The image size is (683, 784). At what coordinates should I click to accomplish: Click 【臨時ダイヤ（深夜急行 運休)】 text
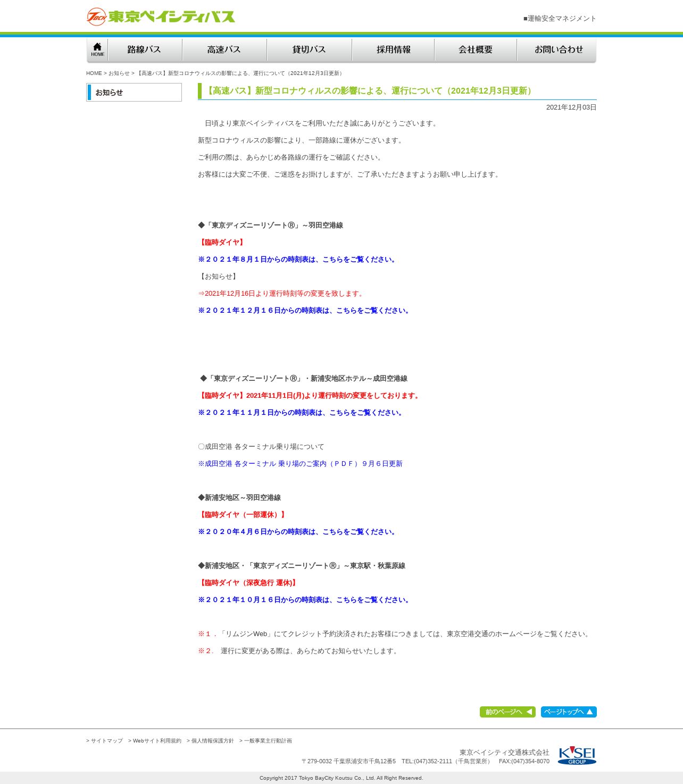pyautogui.click(x=248, y=583)
